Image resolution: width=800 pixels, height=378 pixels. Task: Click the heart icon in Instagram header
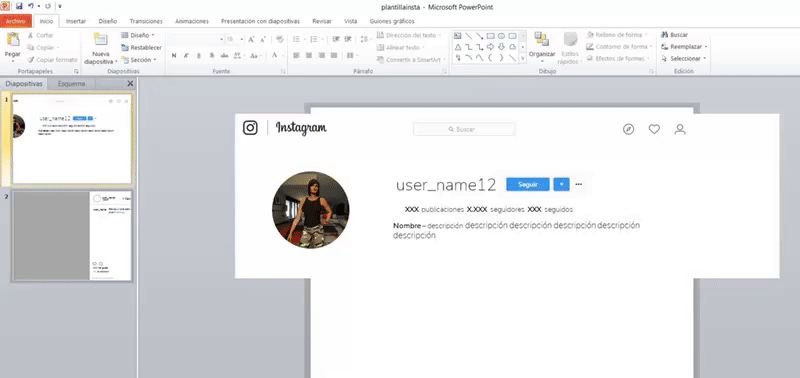click(x=654, y=129)
